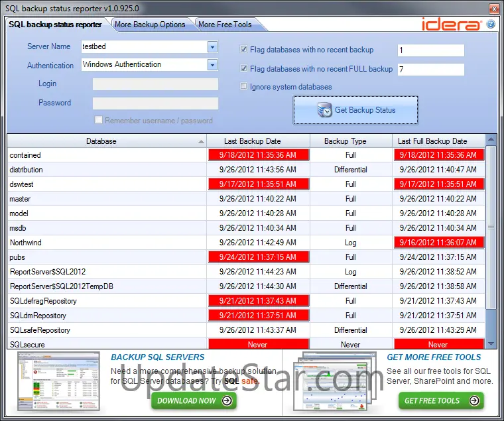
Task: Click the Idera logo
Action: 452,25
